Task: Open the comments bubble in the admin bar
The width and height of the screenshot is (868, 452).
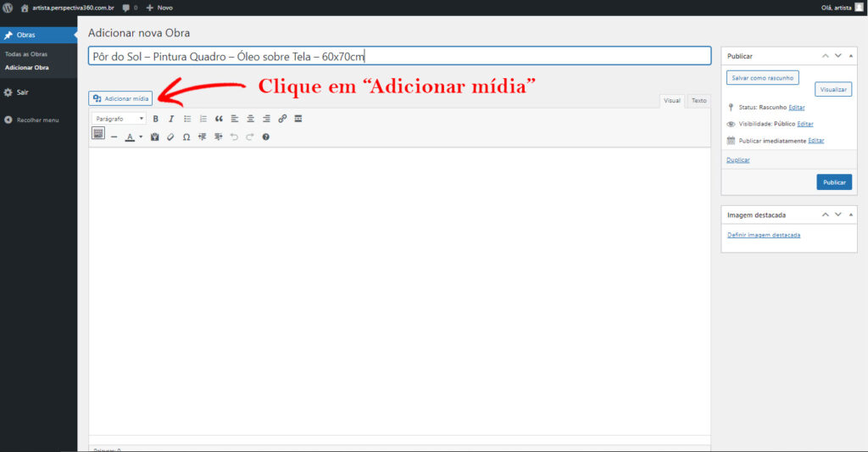Action: [x=130, y=8]
